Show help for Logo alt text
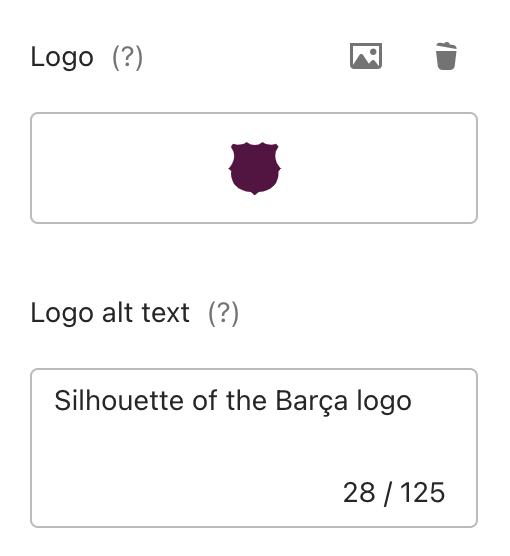The width and height of the screenshot is (510, 556). point(223,313)
